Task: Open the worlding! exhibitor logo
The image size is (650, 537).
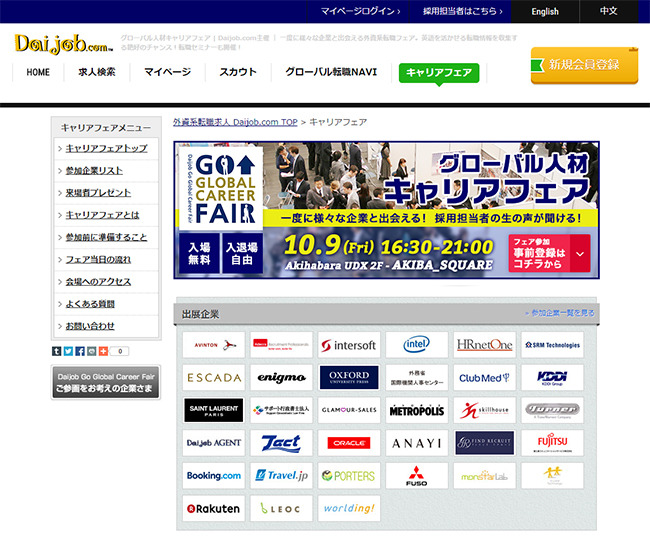Action: 349,508
